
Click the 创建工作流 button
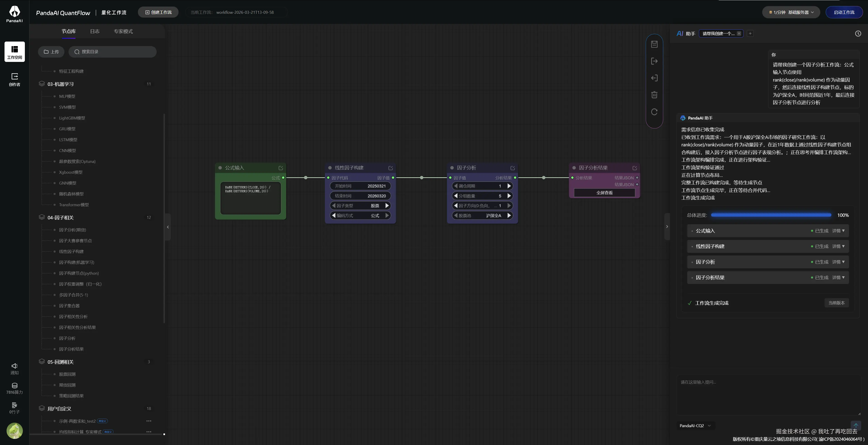[x=158, y=12]
